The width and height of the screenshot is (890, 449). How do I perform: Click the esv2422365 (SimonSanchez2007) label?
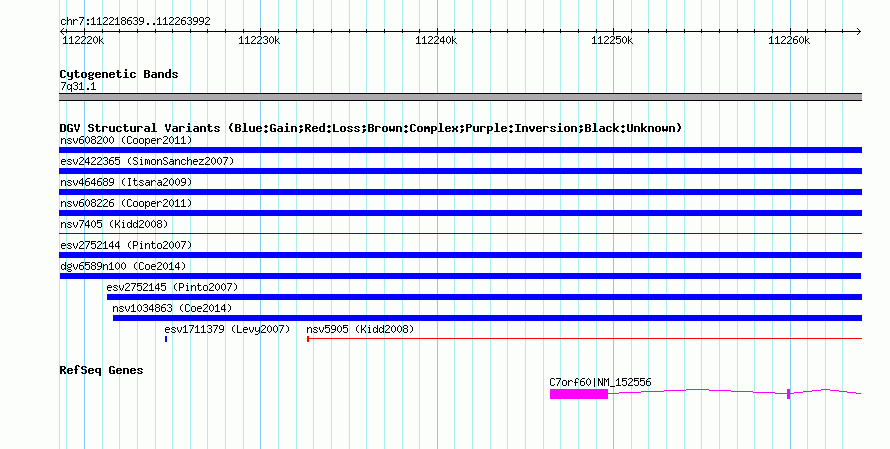[x=147, y=161]
